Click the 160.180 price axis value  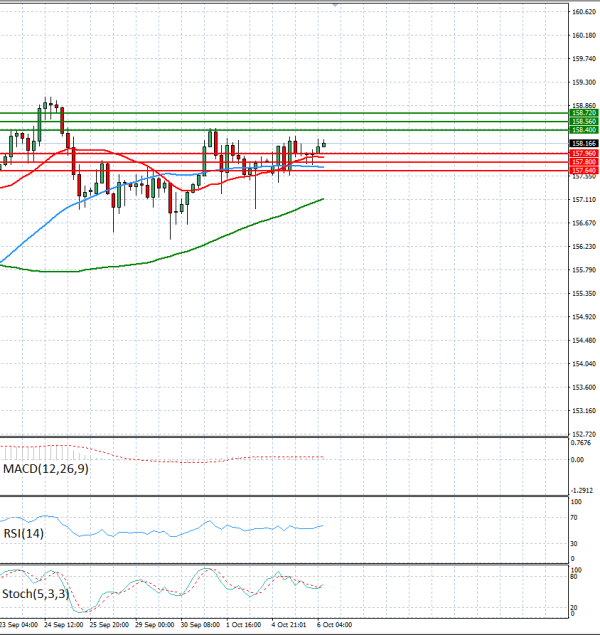point(584,36)
